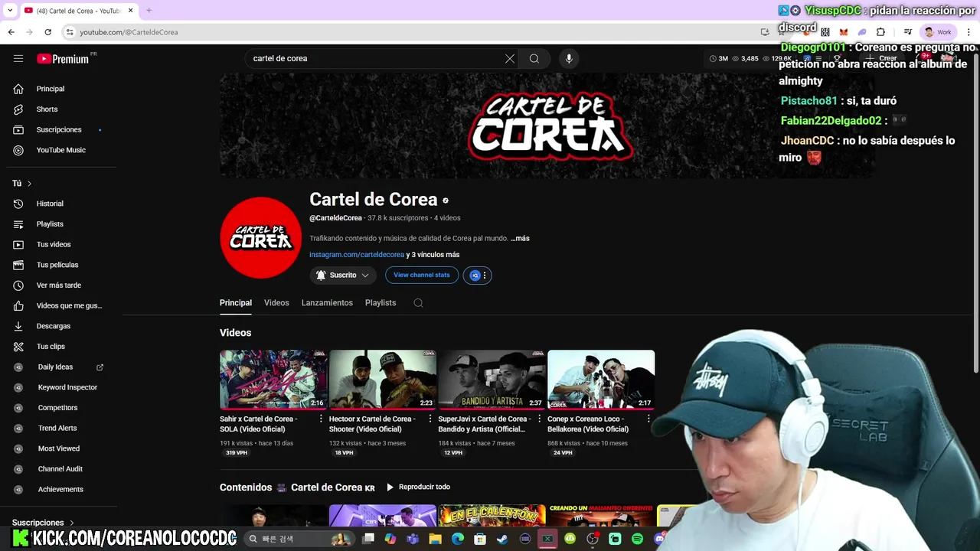Expand the Suscripciones section

tap(43, 522)
